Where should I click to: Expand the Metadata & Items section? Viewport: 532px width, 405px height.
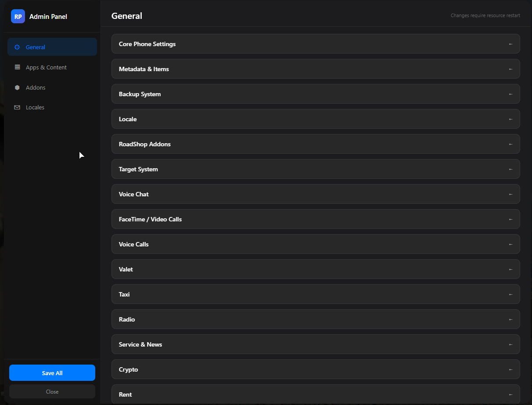[x=316, y=69]
